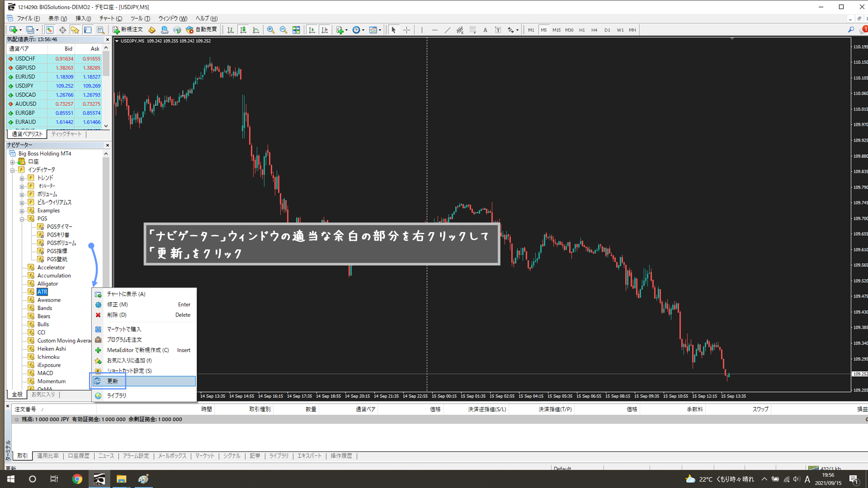The height and width of the screenshot is (488, 868).
Task: Expand the トレンド folder in navigator
Action: coord(22,178)
